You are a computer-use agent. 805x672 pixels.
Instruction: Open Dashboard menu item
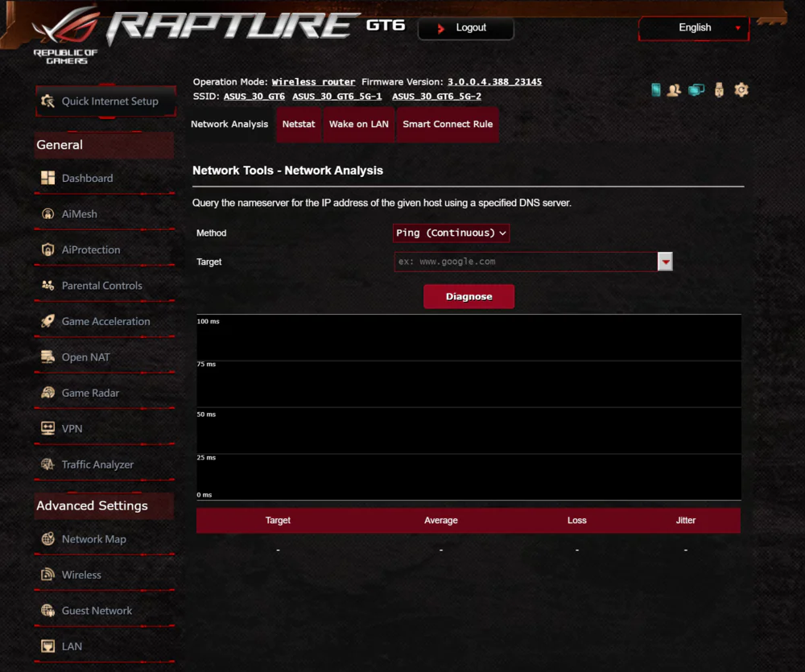105,178
